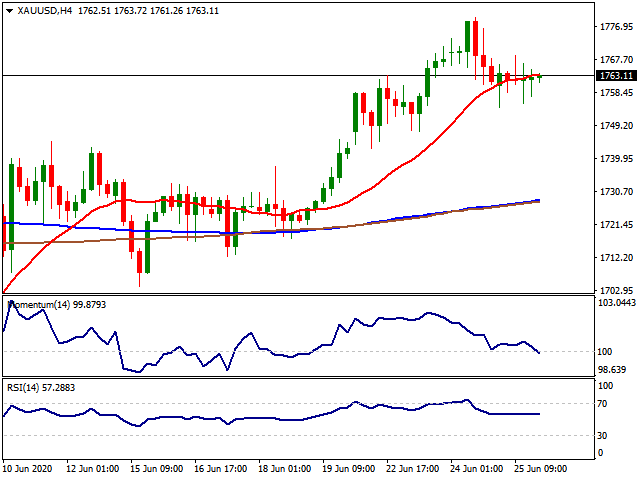Click the 1767.70 price axis label
Image resolution: width=640 pixels, height=480 pixels.
(616, 60)
